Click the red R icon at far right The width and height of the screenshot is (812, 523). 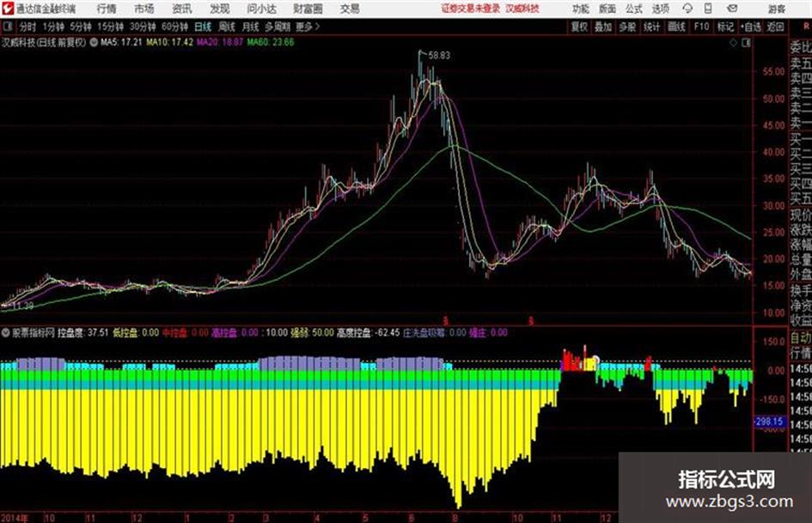806,27
